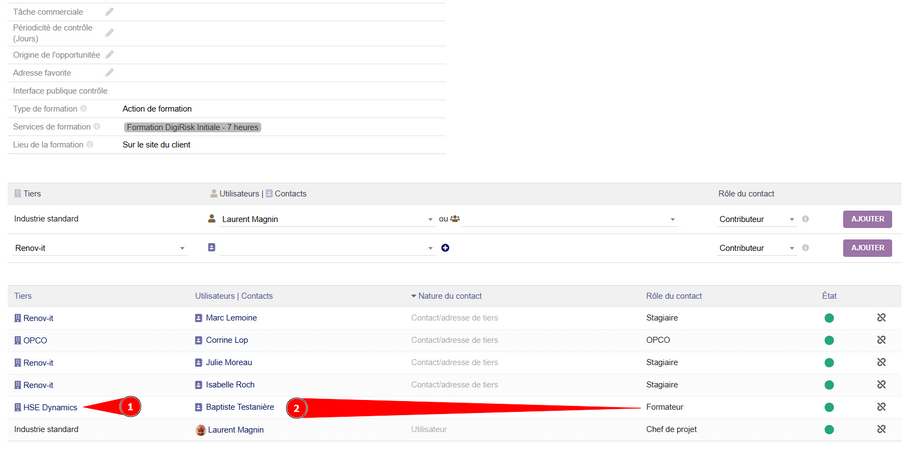Toggle Julie Moreau's green status indicator

click(829, 362)
